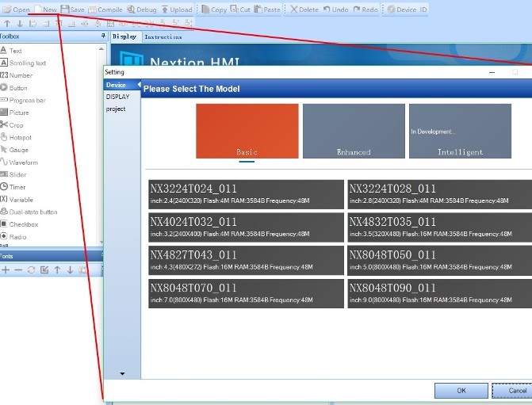Click the plus icon in Fonts panel

point(6,270)
